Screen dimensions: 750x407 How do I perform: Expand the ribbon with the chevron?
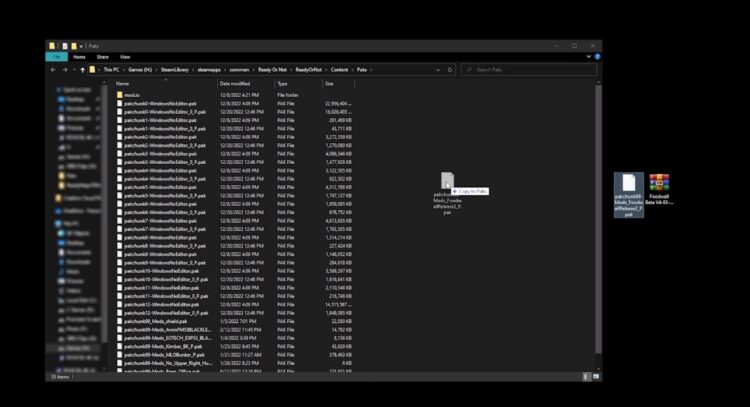tap(588, 57)
